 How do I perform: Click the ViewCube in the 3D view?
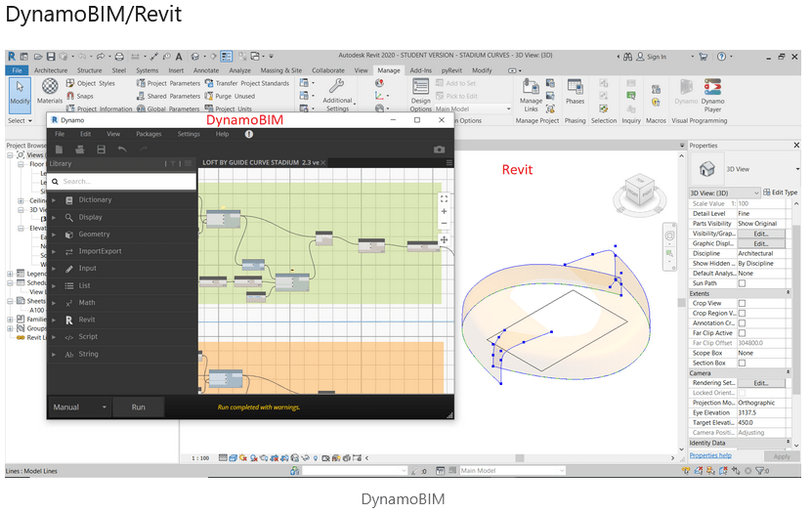640,192
